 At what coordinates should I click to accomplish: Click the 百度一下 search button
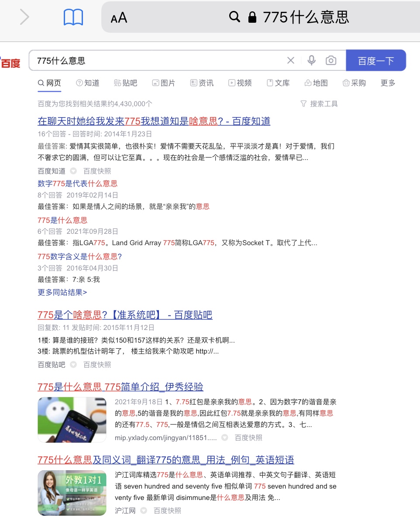(376, 60)
